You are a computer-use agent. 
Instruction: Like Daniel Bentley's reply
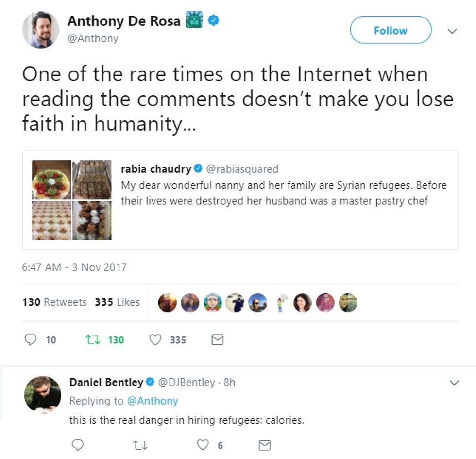203,445
